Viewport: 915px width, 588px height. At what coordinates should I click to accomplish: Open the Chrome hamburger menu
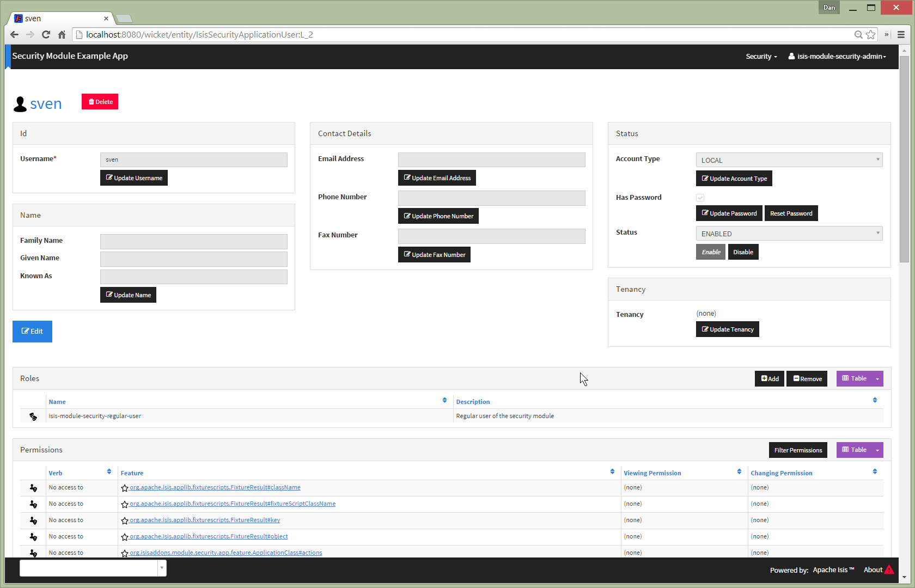pos(901,35)
